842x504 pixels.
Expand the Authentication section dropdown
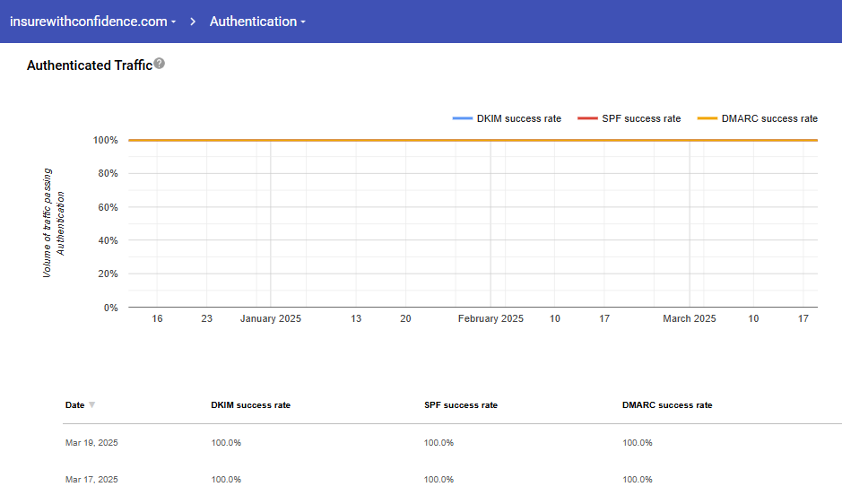pyautogui.click(x=257, y=22)
